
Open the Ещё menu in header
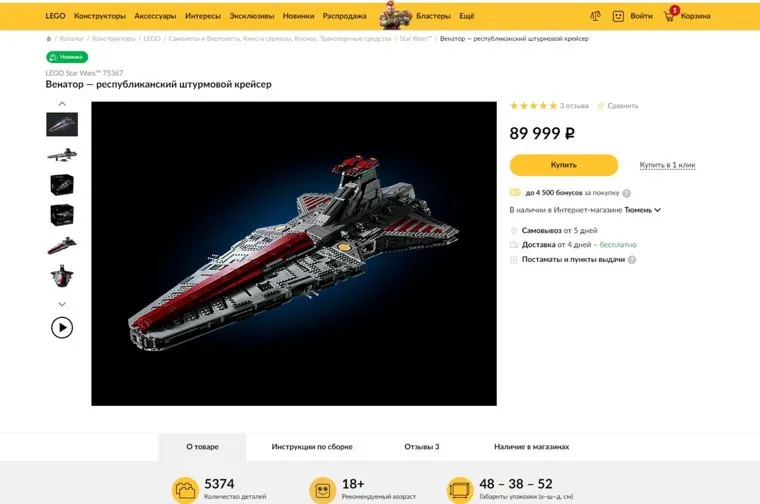coord(467,16)
